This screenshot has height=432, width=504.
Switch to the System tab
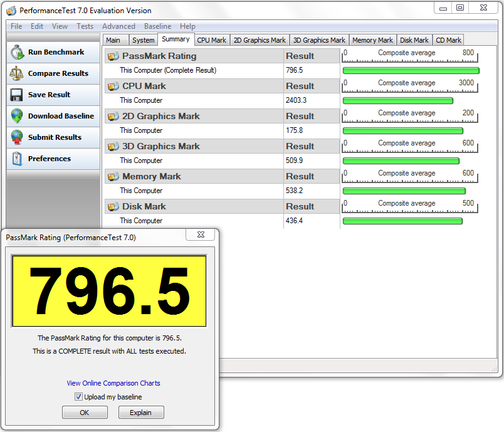click(x=144, y=40)
